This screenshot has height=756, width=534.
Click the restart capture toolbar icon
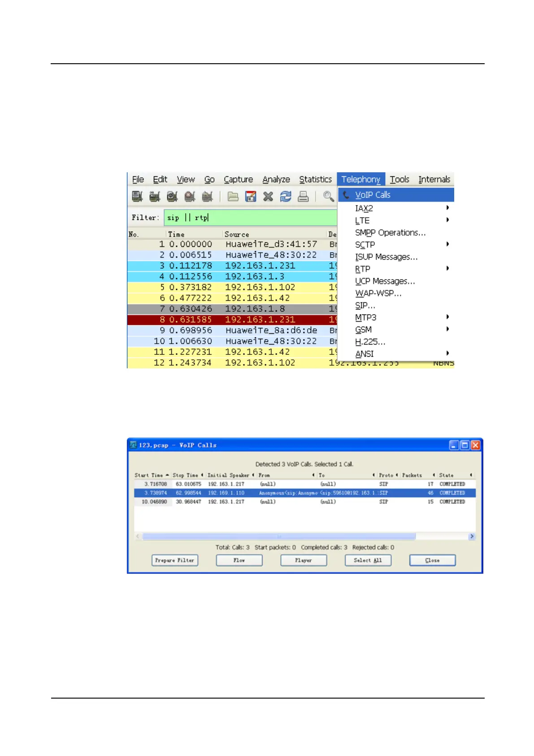[207, 196]
